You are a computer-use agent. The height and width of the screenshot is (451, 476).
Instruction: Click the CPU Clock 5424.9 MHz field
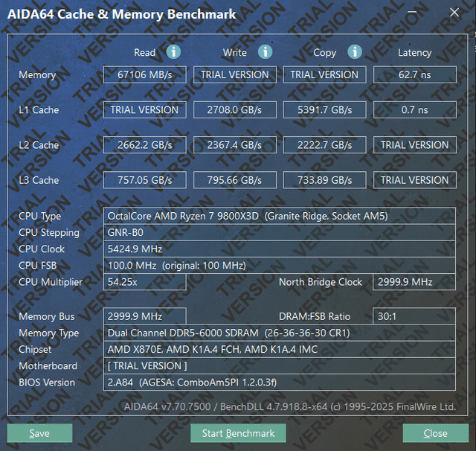click(x=280, y=249)
